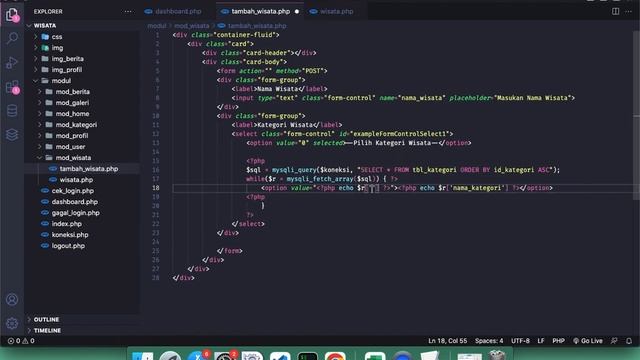640x360 pixels.
Task: Open index.php file
Action: [x=66, y=224]
